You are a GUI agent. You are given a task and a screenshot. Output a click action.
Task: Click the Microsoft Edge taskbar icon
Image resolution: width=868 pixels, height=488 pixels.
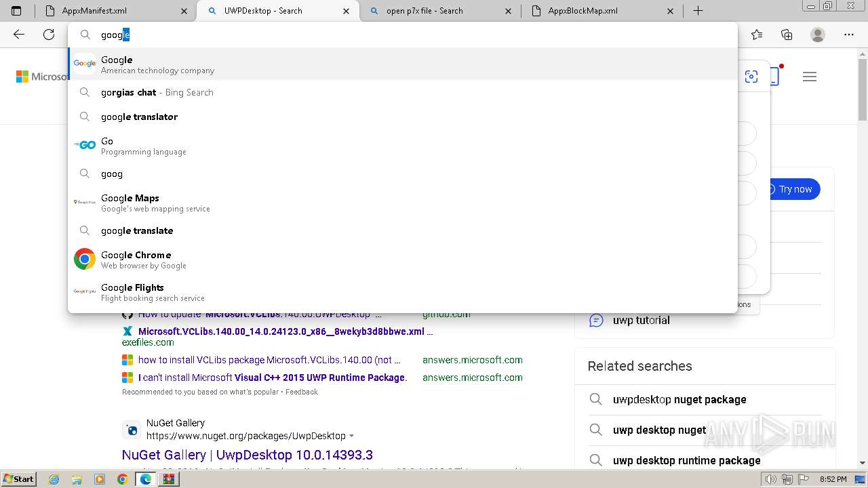point(145,479)
